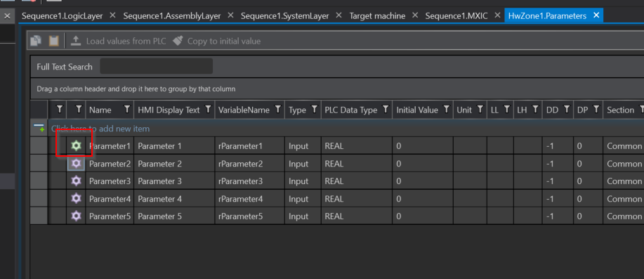Click the gear icon beside Parameter3

click(76, 181)
